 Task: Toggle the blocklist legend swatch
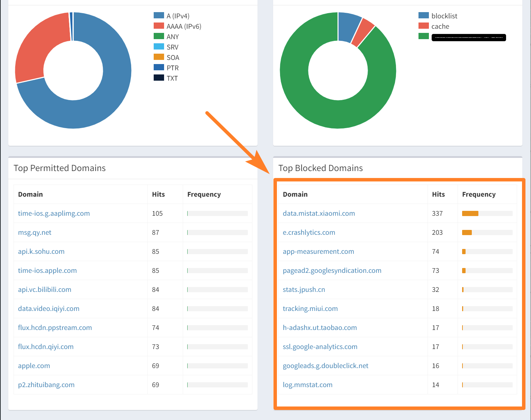click(x=424, y=15)
